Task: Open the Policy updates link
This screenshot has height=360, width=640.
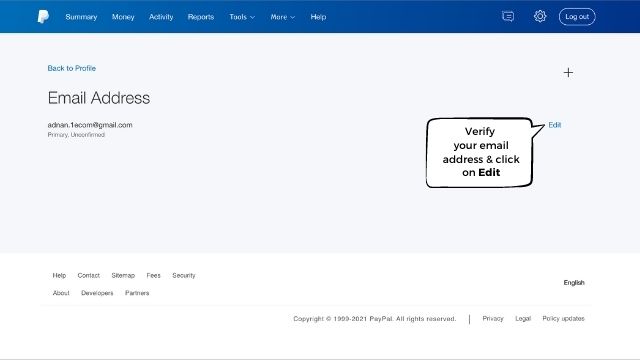Action: (563, 318)
